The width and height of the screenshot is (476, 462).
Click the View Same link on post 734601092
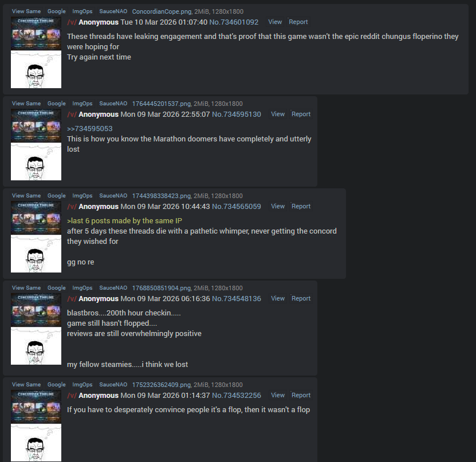tap(26, 11)
